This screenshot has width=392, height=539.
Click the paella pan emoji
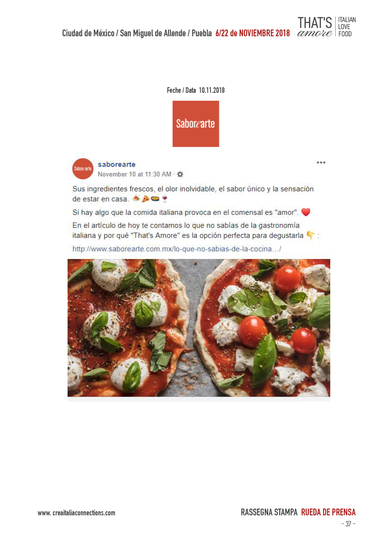[x=155, y=199]
